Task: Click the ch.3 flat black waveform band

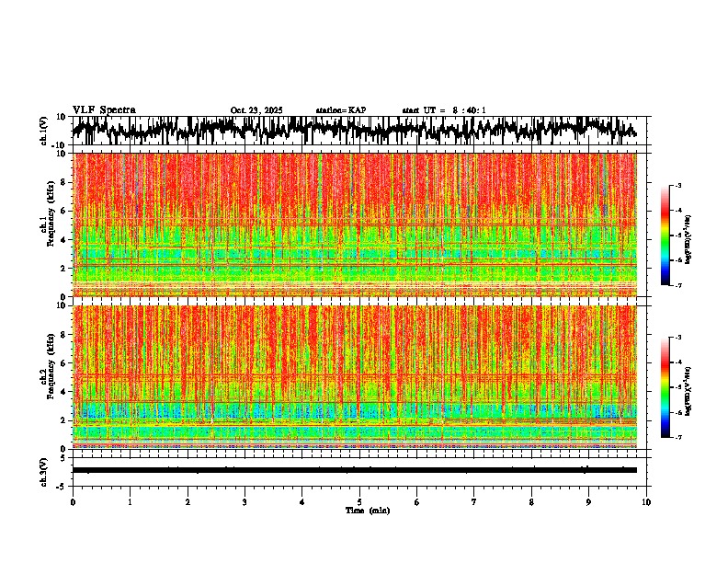Action: [355, 470]
